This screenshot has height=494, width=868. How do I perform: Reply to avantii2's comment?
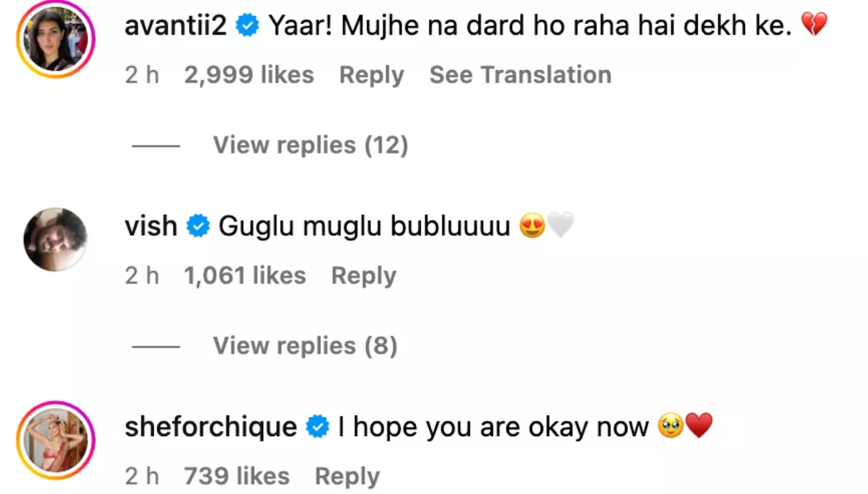(371, 75)
